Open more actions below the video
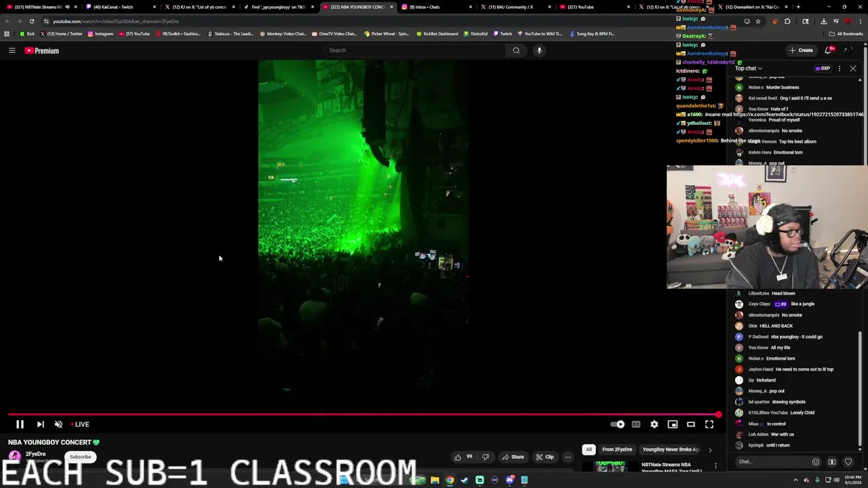The image size is (868, 488). click(x=568, y=457)
